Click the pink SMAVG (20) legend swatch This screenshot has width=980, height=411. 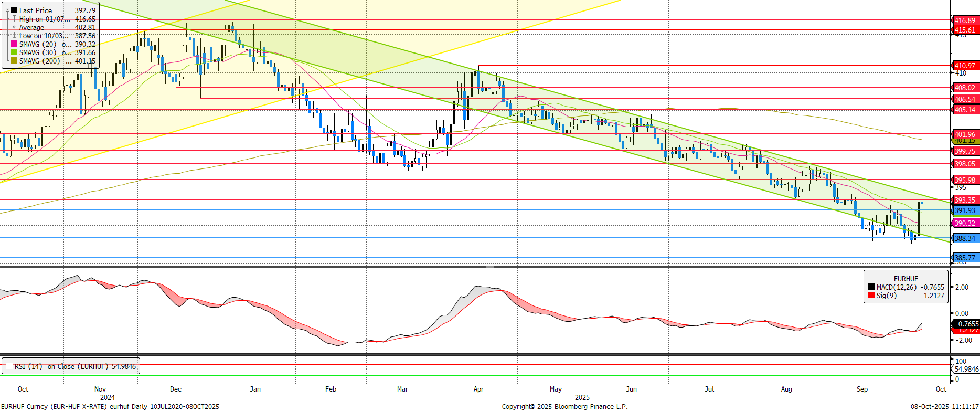tap(14, 44)
